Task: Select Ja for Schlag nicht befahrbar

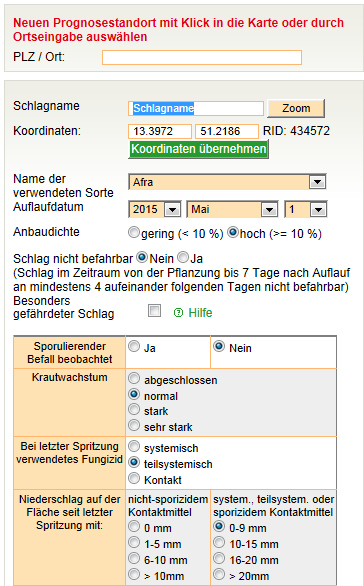Action: point(183,257)
